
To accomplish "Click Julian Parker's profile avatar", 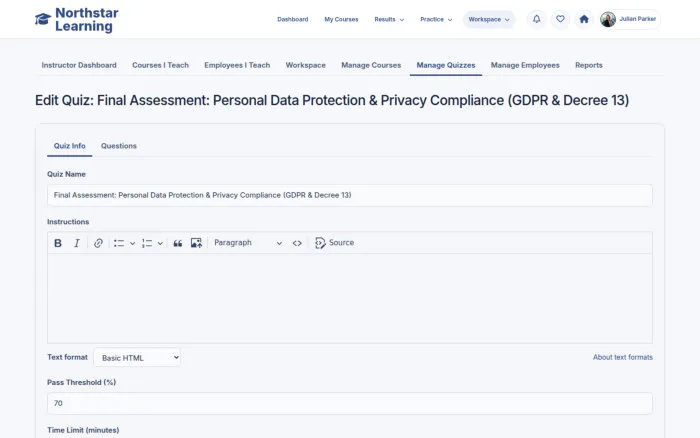I will click(608, 19).
